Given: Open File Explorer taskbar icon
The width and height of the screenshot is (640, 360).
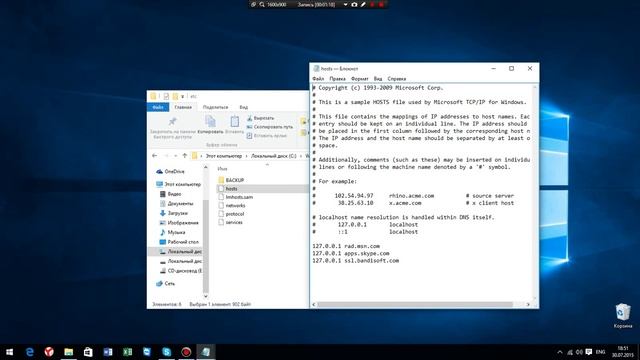Looking at the screenshot, I should coord(69,352).
